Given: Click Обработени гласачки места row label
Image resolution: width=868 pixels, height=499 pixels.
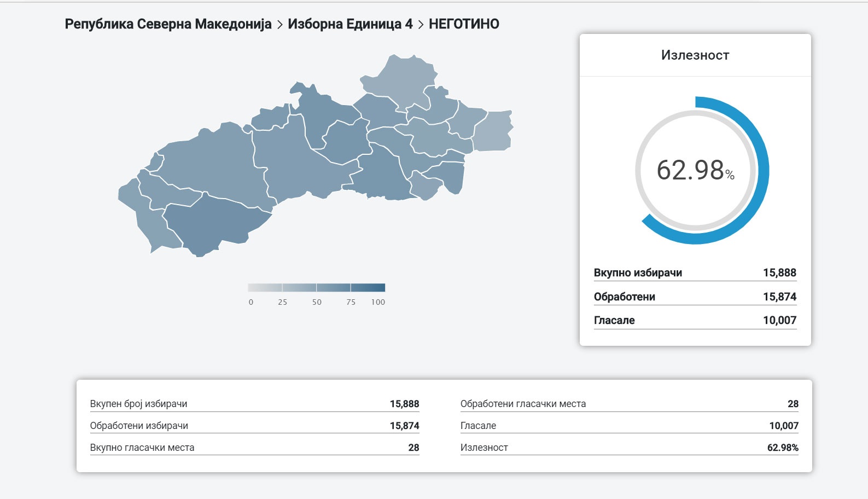Looking at the screenshot, I should 523,404.
